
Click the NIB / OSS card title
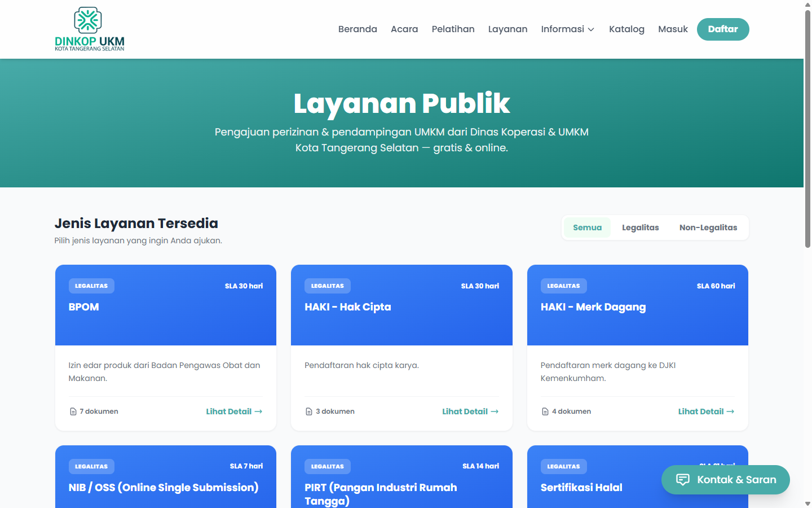[164, 488]
